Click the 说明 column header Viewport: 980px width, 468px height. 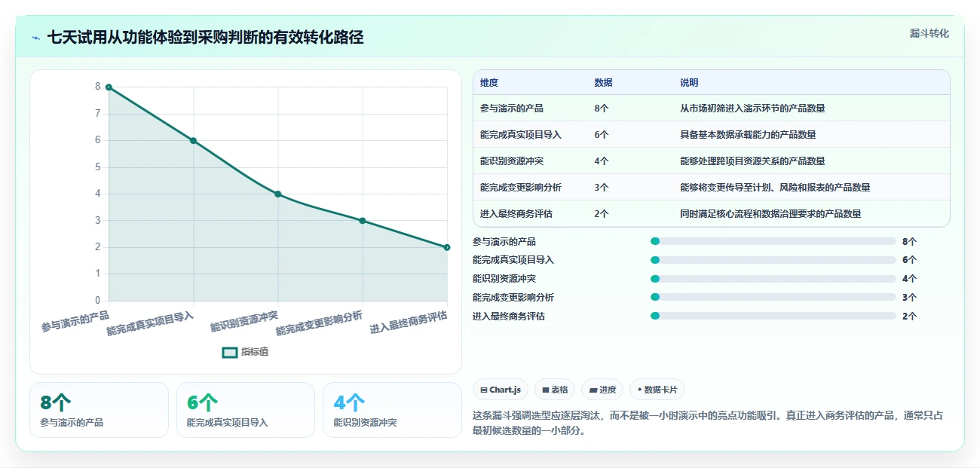689,83
